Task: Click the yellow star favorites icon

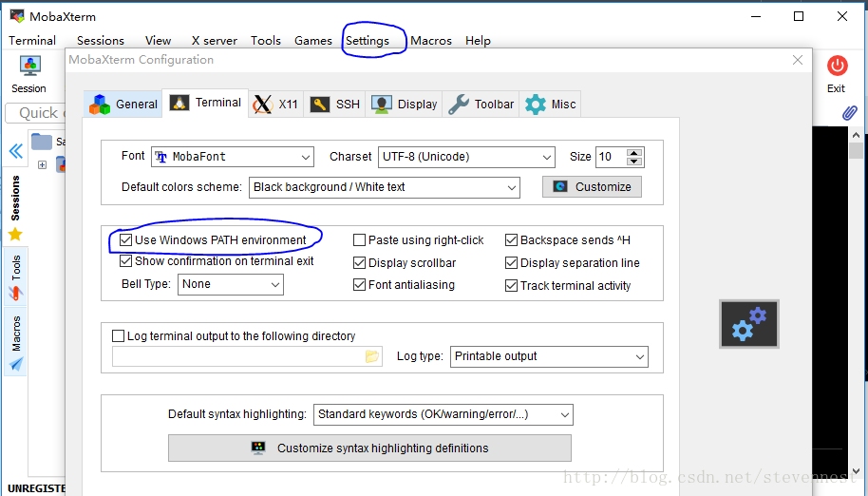Action: (15, 235)
